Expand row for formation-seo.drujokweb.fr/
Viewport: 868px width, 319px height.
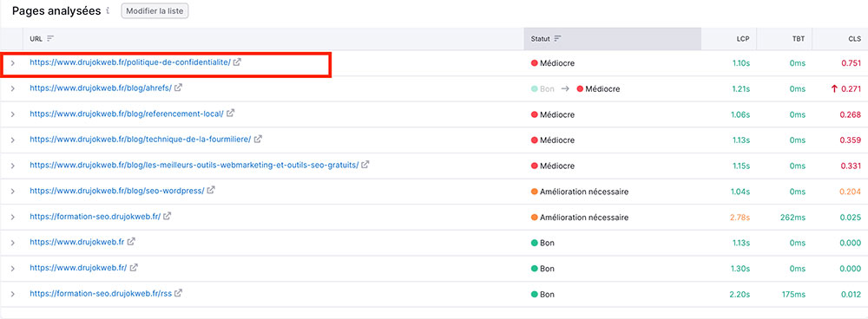13,218
